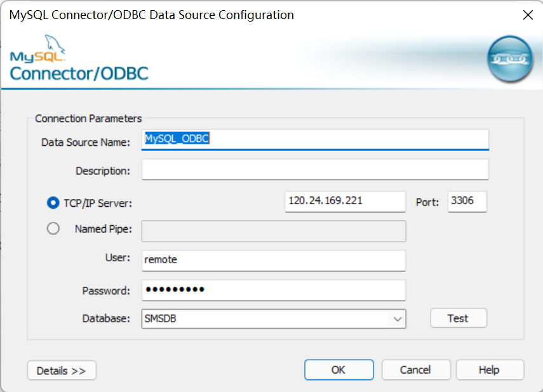Click the Test connection button
This screenshot has height=392, width=543.
(x=459, y=318)
